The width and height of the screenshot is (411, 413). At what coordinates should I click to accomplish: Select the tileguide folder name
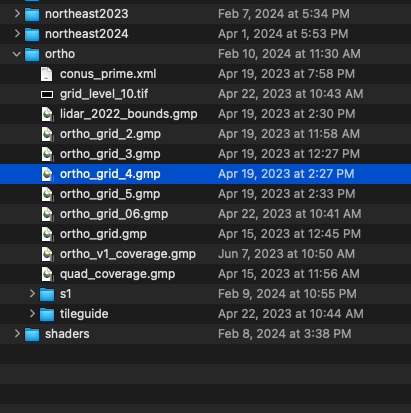(x=84, y=314)
